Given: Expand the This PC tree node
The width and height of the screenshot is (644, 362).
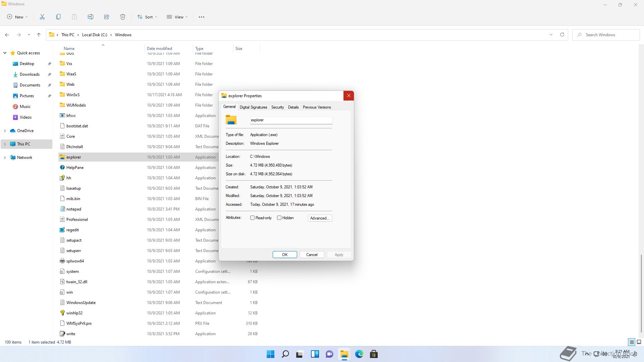Looking at the screenshot, I should [5, 144].
